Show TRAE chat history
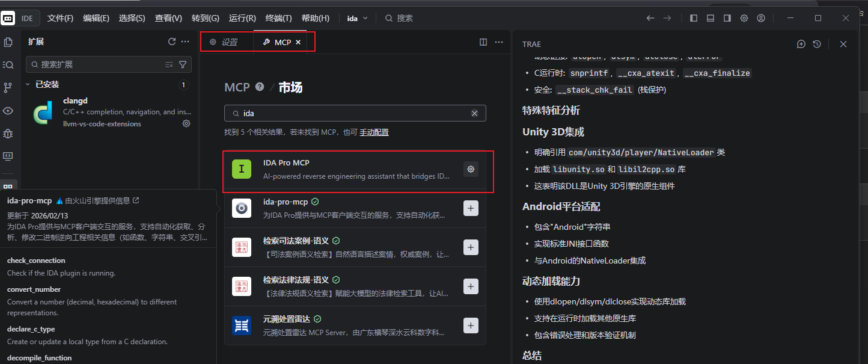868x364 pixels. (x=817, y=44)
